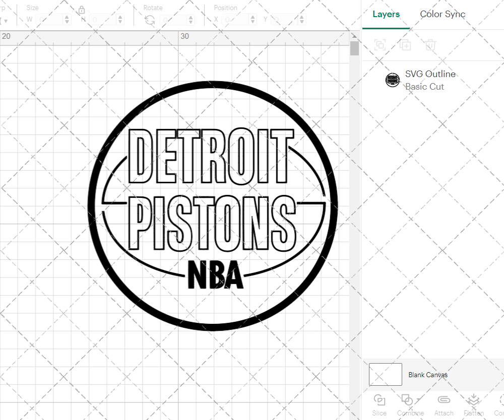
Task: Select the SVG Outline layer entry
Action: (430, 74)
